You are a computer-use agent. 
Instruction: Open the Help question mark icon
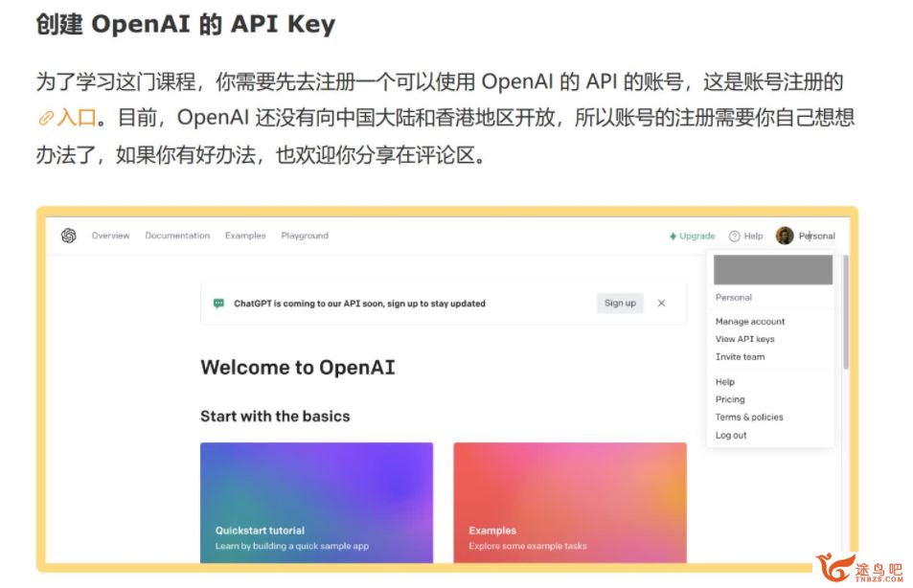734,236
